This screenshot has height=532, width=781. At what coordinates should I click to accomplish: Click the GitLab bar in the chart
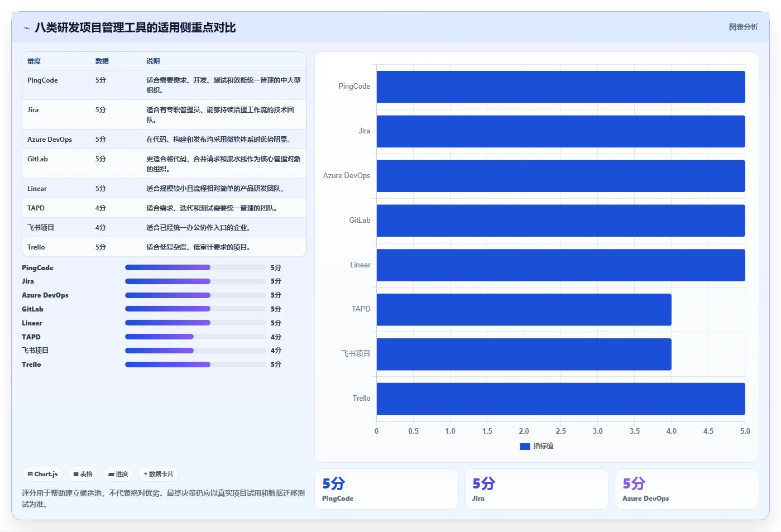pos(560,221)
